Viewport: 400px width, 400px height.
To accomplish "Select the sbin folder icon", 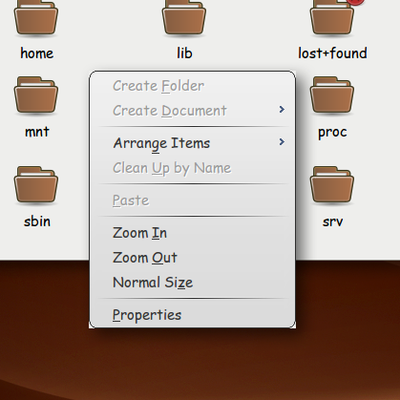I will [x=36, y=185].
